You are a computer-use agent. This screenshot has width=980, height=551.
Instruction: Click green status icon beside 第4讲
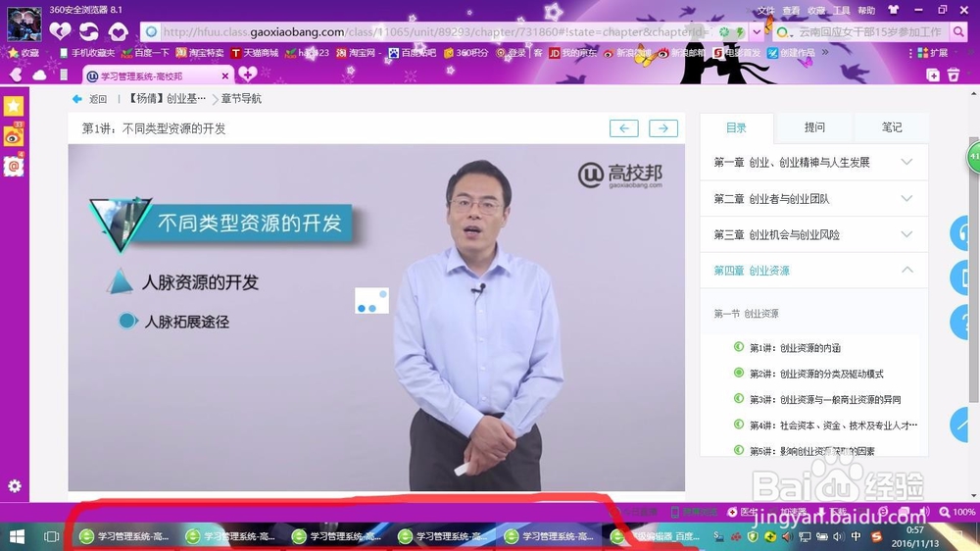[739, 425]
